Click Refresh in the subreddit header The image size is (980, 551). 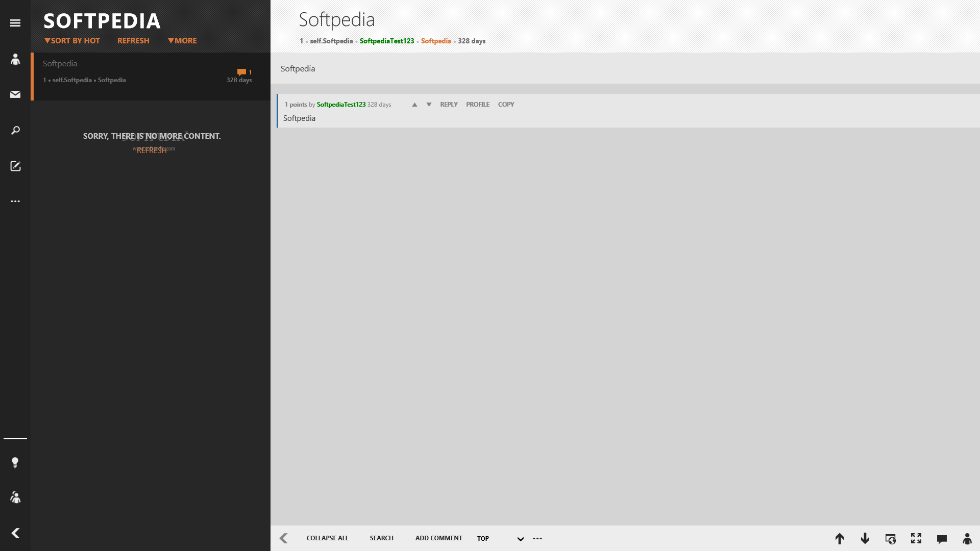pos(133,40)
